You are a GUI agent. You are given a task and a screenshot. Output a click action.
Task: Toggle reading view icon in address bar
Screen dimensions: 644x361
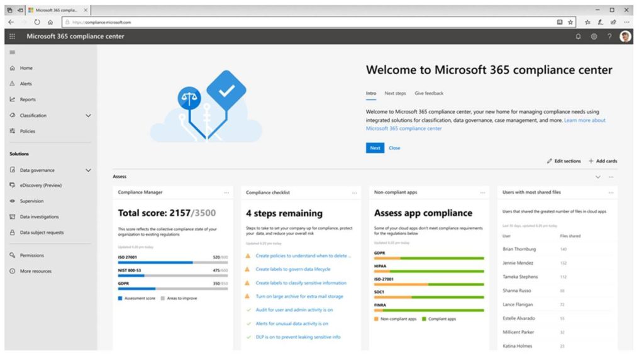pos(559,22)
